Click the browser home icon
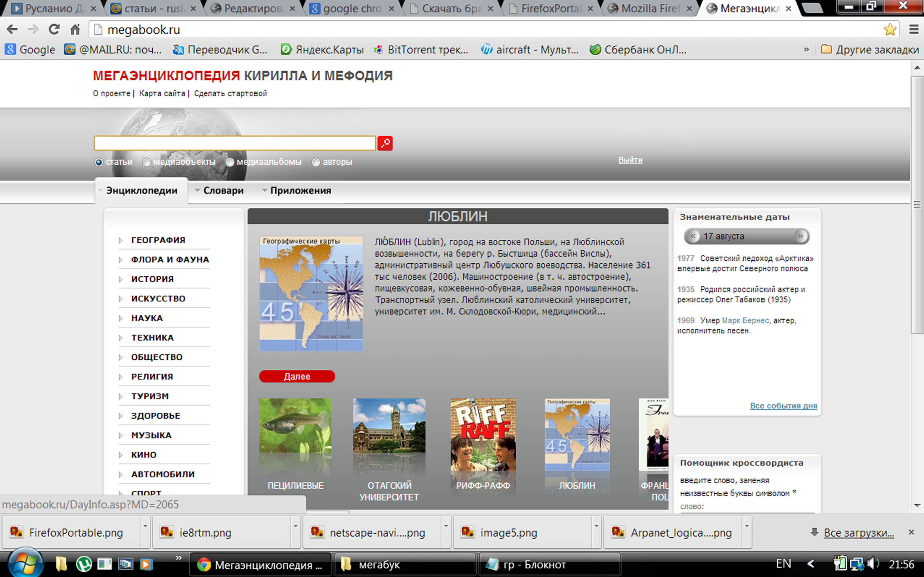924x577 pixels. coord(75,30)
